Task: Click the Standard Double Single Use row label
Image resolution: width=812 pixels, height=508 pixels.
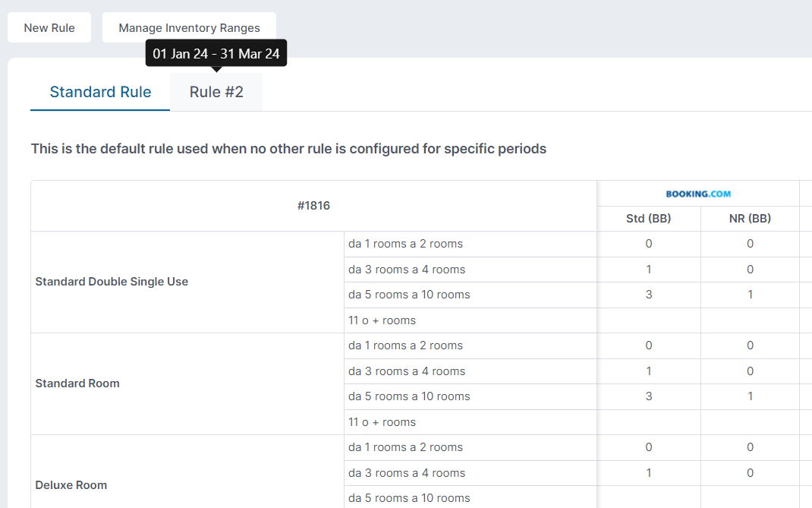Action: 112,282
